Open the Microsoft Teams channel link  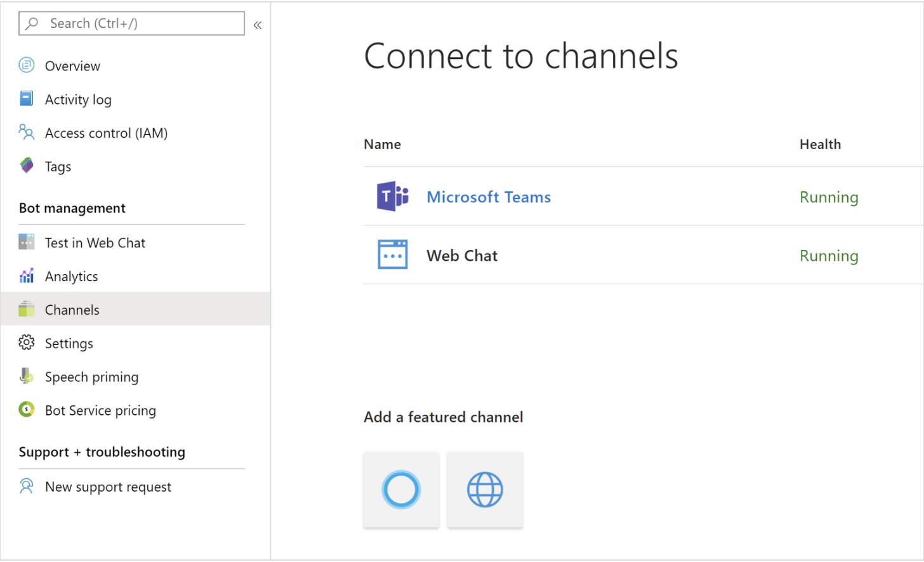point(489,197)
